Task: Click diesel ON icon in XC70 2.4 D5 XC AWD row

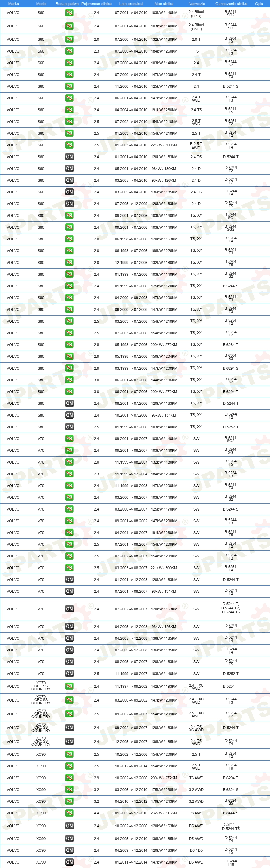Action: [x=69, y=728]
